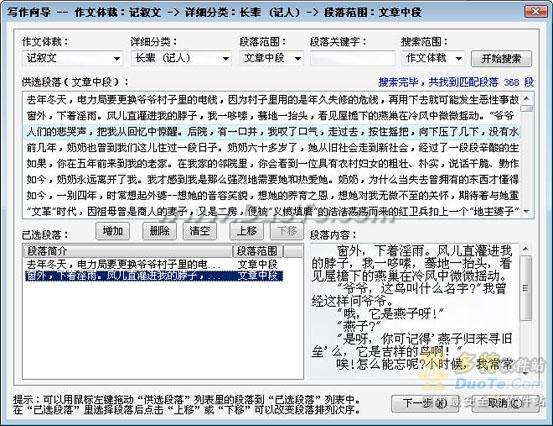The height and width of the screenshot is (426, 553).
Task: Select candidate paragraph starting 窗外，下着淫雨
Action: pos(273,116)
